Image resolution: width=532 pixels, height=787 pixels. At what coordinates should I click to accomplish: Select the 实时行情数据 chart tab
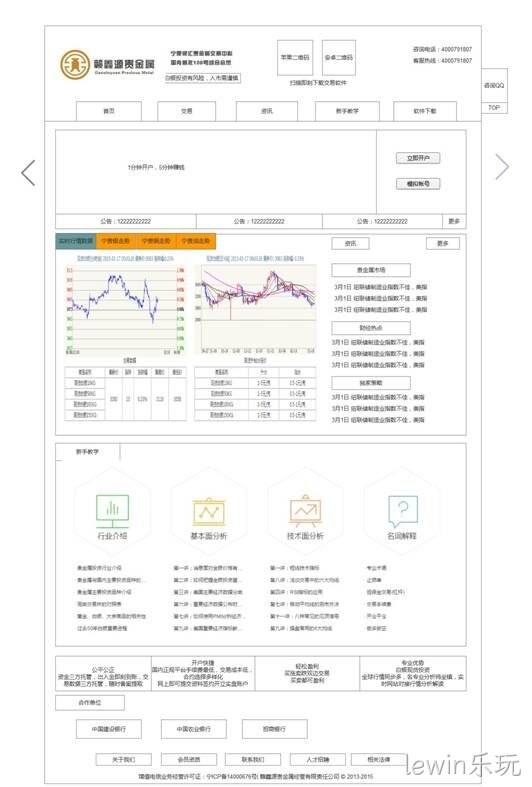pos(76,241)
